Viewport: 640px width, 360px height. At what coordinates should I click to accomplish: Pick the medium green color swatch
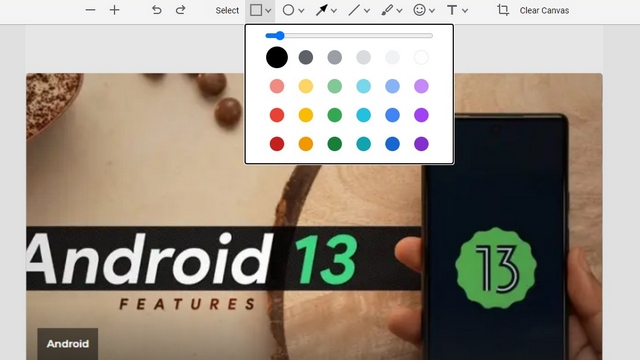point(335,115)
